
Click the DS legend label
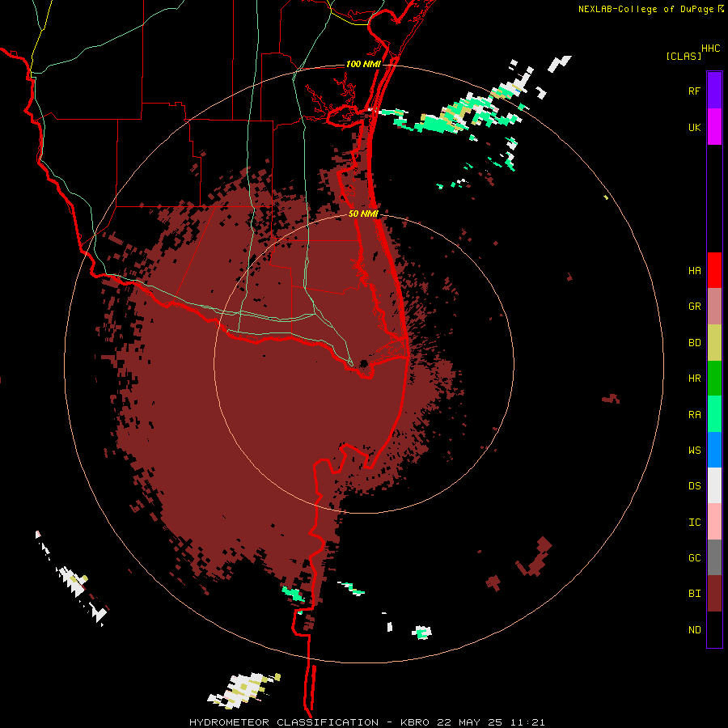695,486
